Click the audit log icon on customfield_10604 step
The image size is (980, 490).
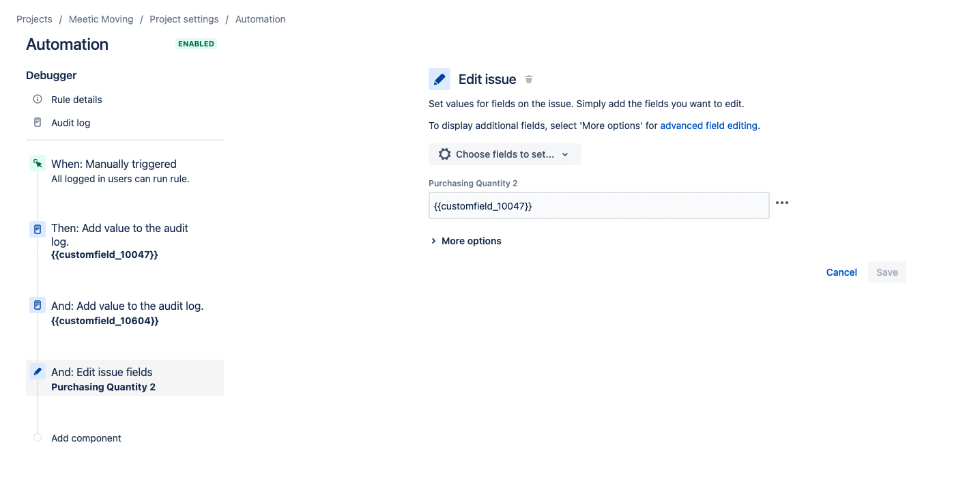(38, 305)
